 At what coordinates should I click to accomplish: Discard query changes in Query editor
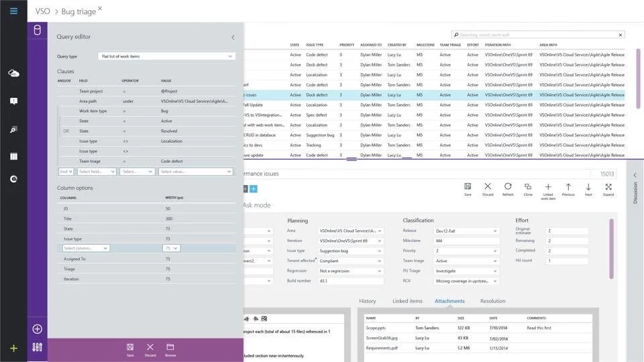coord(150,350)
